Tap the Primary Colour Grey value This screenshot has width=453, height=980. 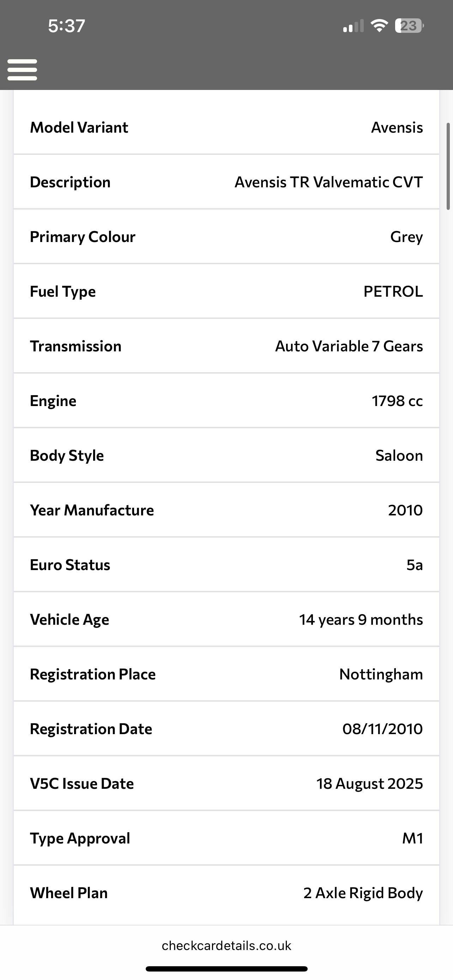click(x=406, y=237)
